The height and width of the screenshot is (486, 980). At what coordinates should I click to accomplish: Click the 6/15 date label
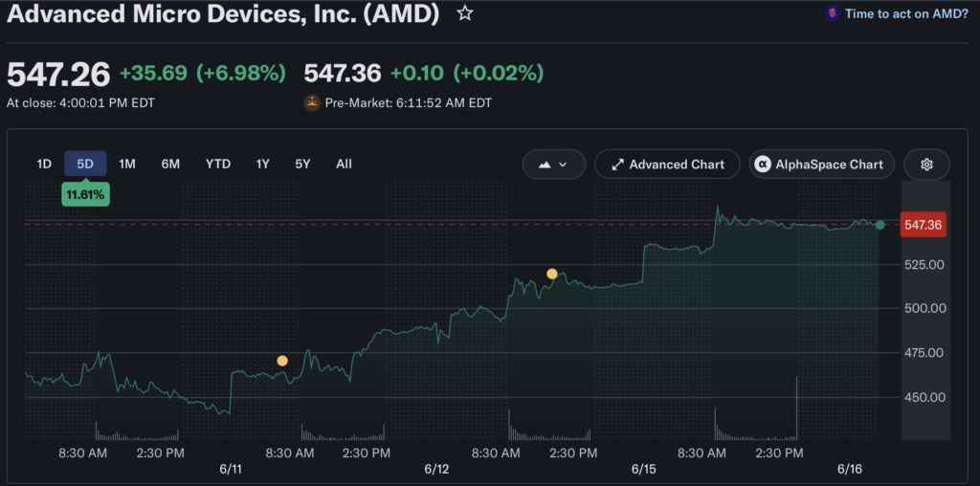(643, 469)
